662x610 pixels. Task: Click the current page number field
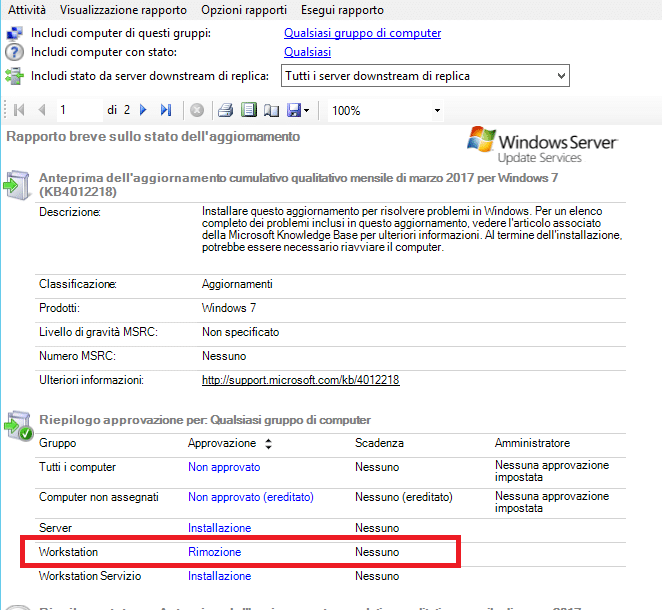79,110
